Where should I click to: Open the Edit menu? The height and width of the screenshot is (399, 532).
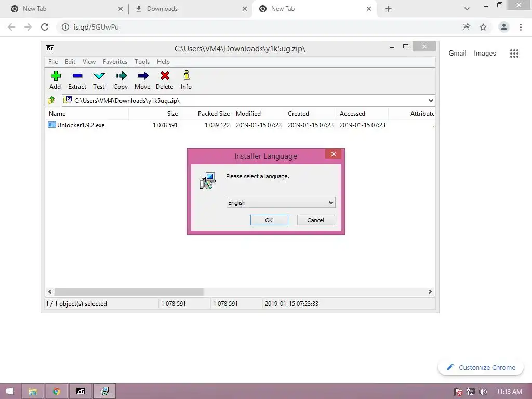(70, 62)
